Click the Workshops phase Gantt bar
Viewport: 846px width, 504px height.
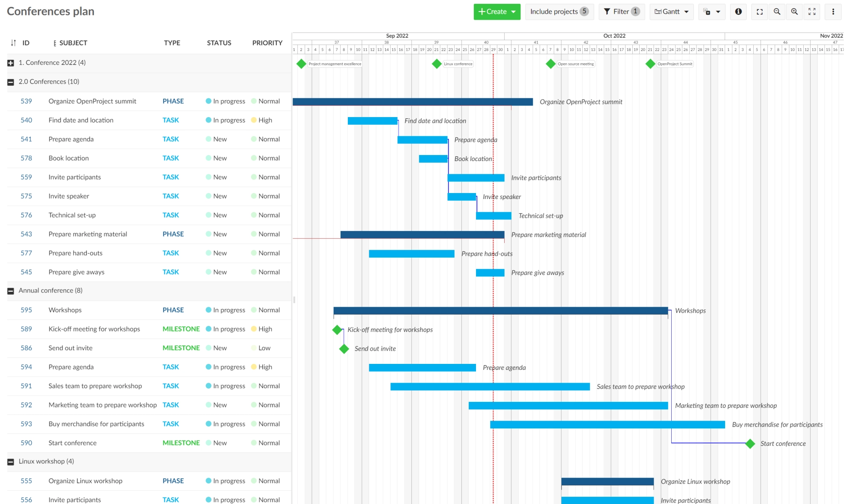(x=500, y=311)
